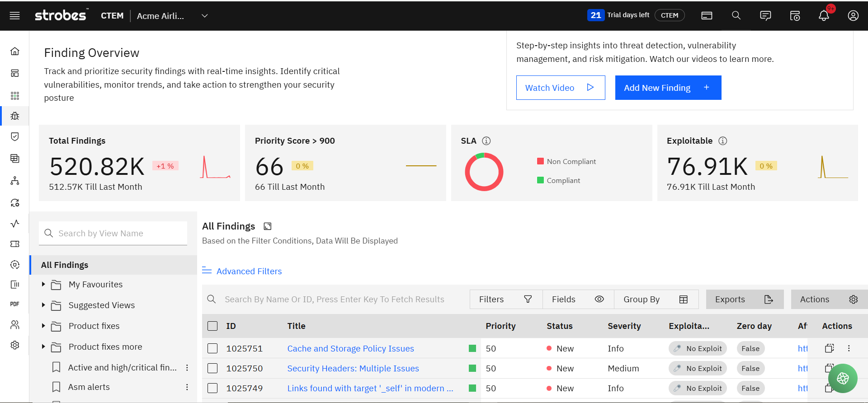Click the chat messages icon in header
Viewport: 868px width, 403px height.
point(765,16)
